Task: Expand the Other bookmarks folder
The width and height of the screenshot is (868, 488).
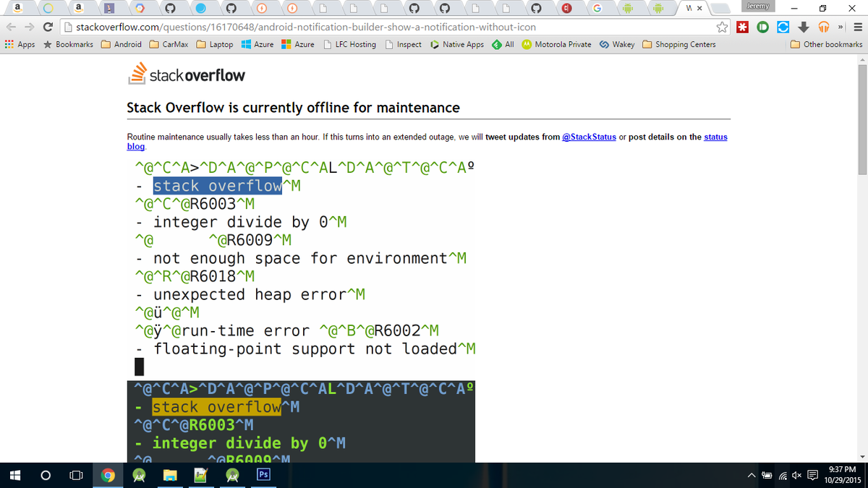Action: coord(827,44)
